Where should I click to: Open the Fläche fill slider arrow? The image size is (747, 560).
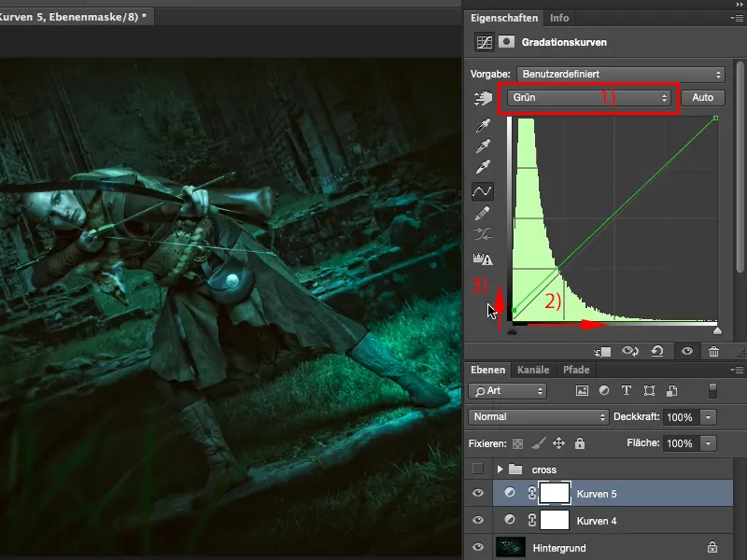[x=709, y=443]
